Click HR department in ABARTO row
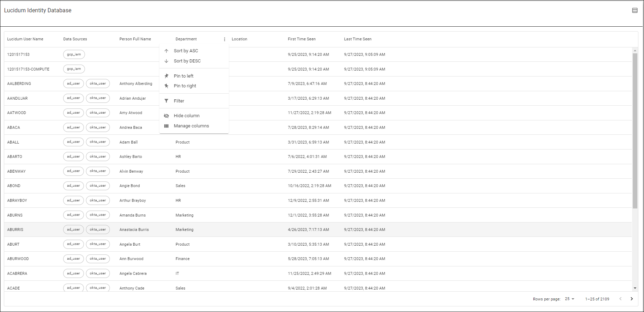Screen dimensions: 644x312 [178, 157]
